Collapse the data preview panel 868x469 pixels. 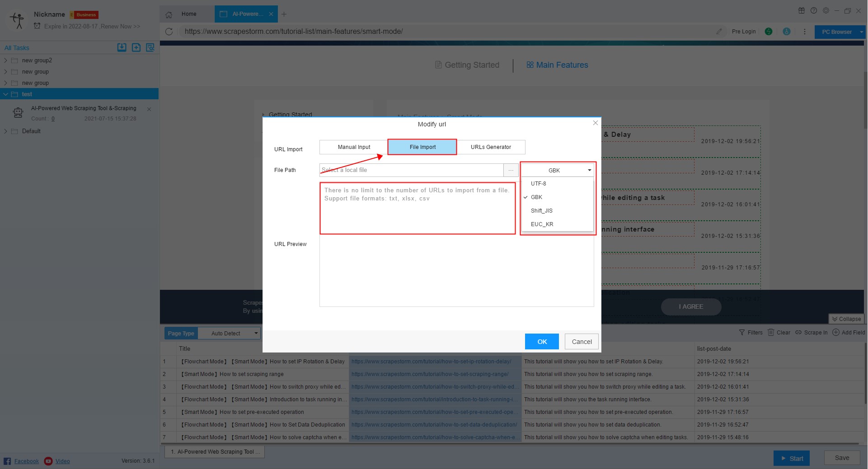click(x=847, y=319)
